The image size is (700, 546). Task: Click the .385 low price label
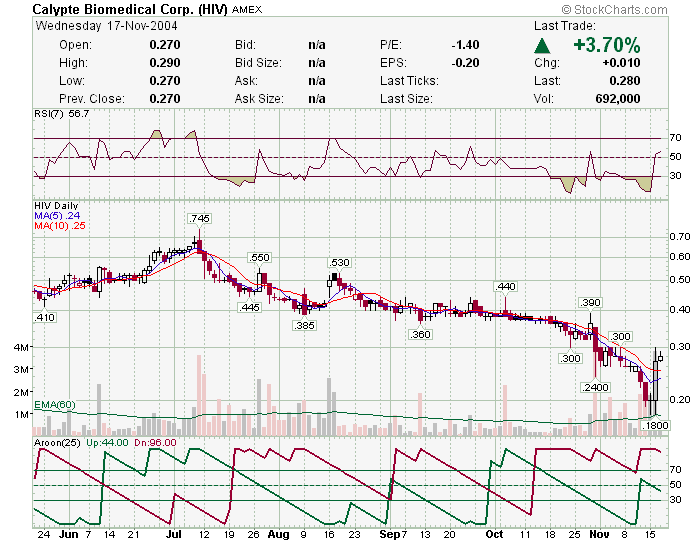[x=304, y=325]
